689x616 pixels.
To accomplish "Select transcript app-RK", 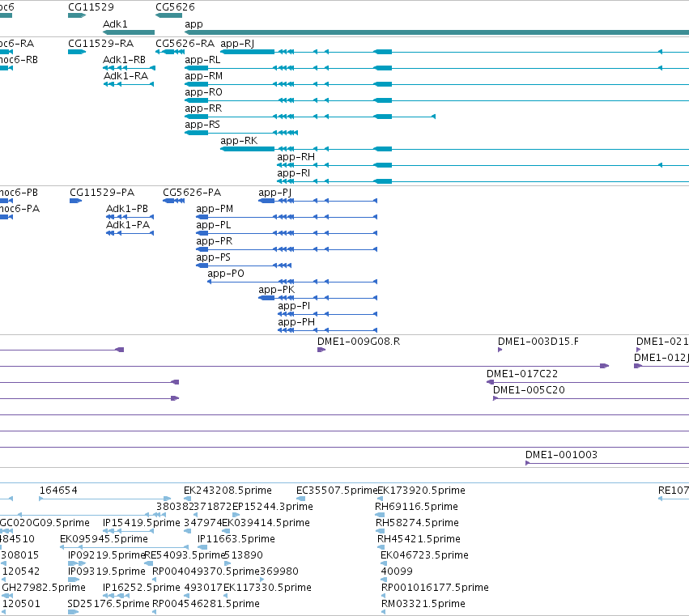I will pos(239,141).
